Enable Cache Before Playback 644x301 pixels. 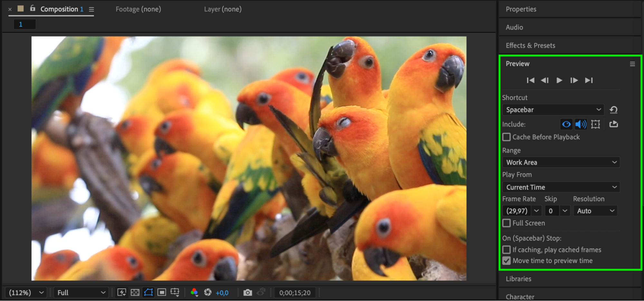tap(506, 137)
